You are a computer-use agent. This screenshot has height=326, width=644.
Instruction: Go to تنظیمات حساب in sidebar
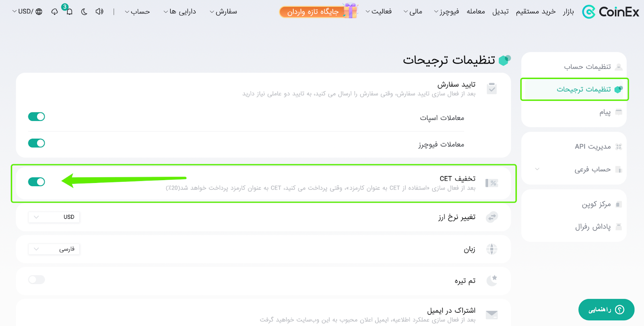click(x=587, y=66)
